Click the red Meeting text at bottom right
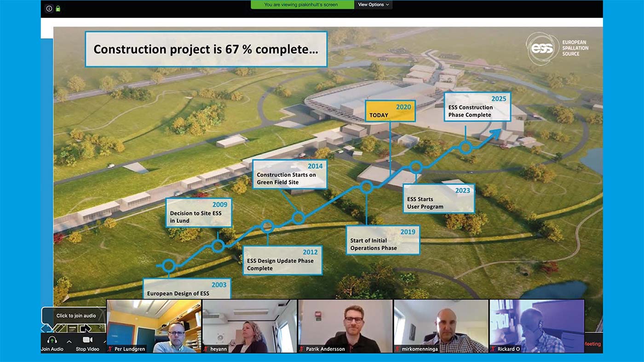The height and width of the screenshot is (362, 644). point(592,344)
